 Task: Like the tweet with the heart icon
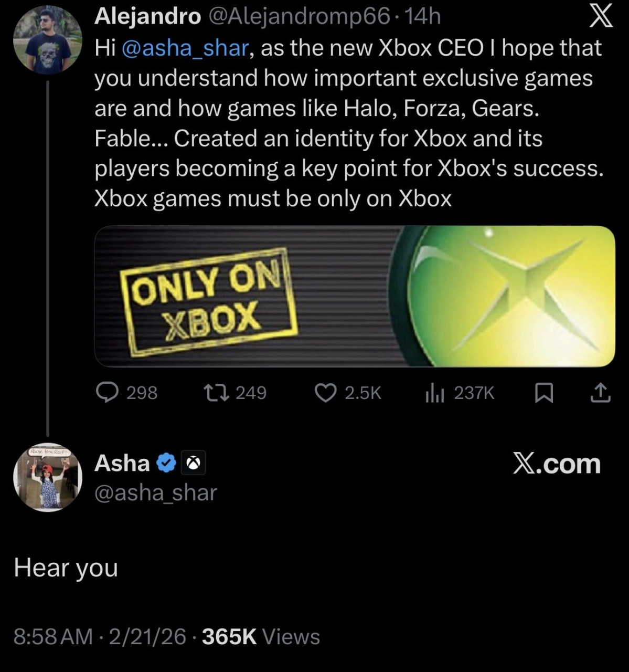click(x=325, y=393)
